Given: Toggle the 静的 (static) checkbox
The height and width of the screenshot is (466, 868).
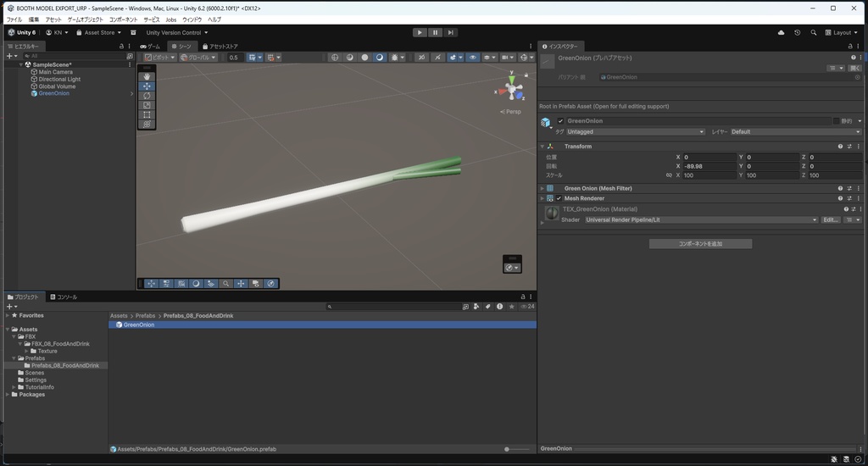Looking at the screenshot, I should point(836,120).
